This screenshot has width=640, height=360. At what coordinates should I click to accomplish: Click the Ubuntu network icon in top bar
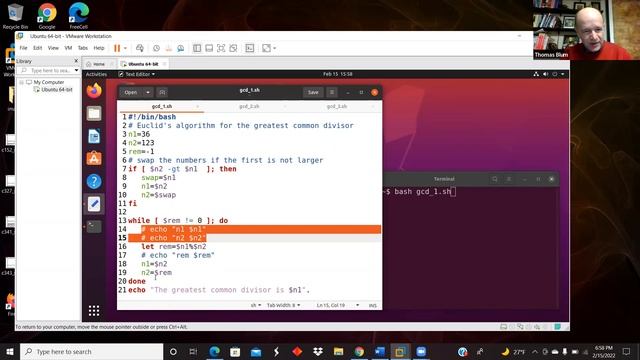click(536, 74)
